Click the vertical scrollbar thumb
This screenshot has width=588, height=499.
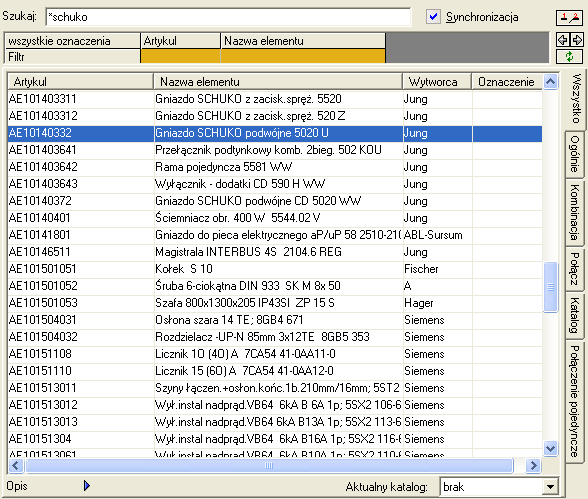tap(550, 287)
